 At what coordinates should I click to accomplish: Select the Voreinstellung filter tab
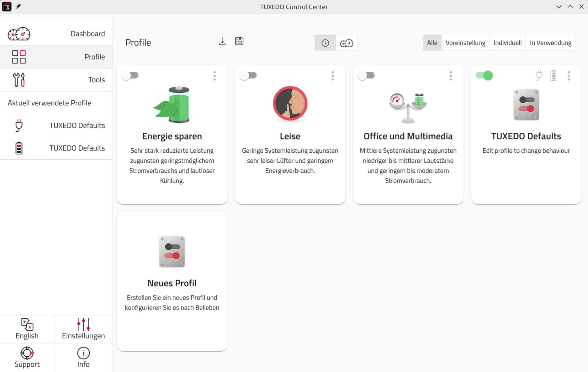(x=465, y=43)
